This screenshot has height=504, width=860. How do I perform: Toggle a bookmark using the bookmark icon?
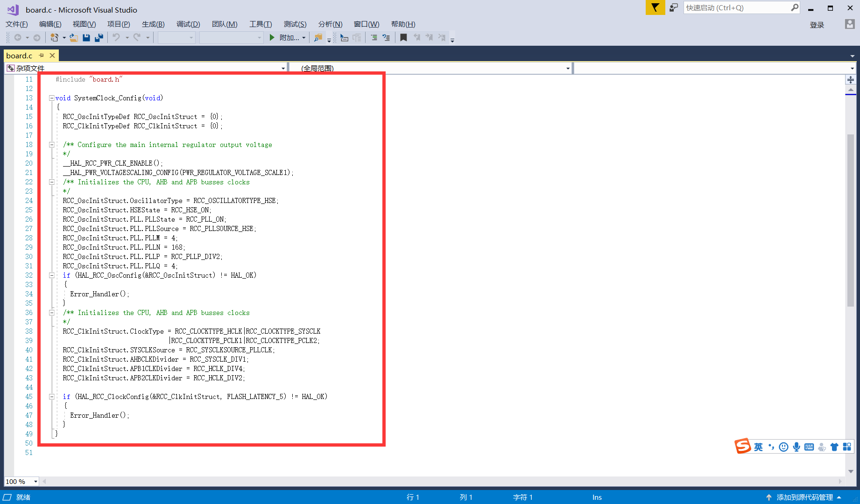(404, 37)
